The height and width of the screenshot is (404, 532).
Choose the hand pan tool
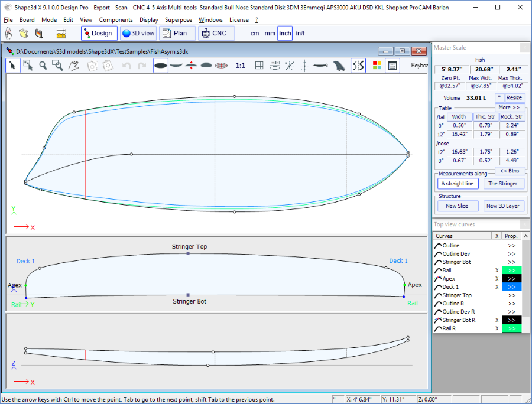pyautogui.click(x=74, y=66)
